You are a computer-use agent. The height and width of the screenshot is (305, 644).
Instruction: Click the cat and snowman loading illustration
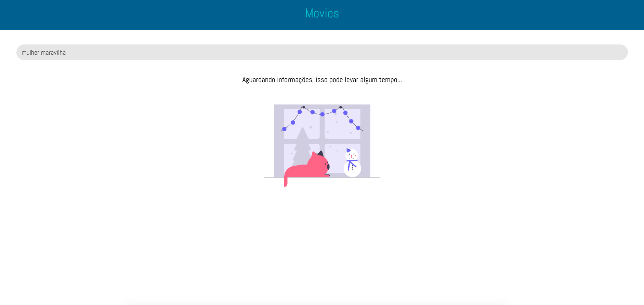(x=322, y=146)
